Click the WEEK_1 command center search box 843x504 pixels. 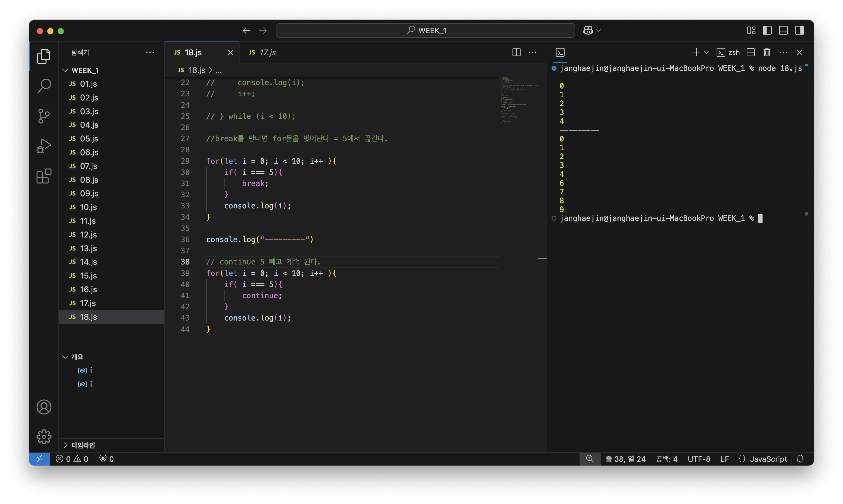click(x=425, y=31)
